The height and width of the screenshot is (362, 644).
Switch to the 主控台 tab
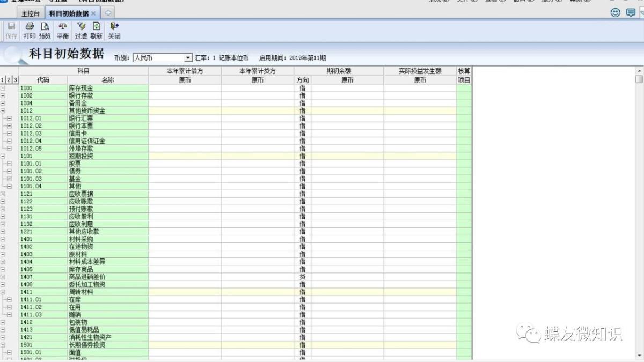[x=30, y=13]
